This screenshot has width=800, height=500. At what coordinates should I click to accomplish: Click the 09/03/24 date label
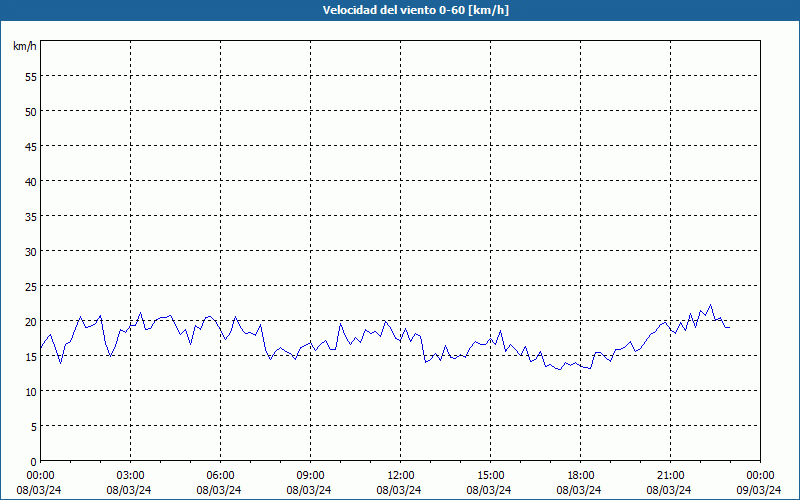759,490
